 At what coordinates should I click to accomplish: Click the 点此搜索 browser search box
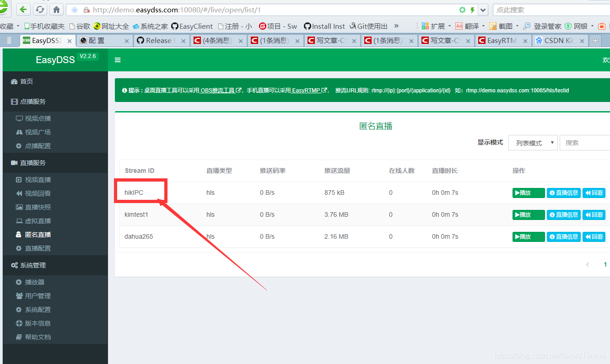[x=551, y=10]
